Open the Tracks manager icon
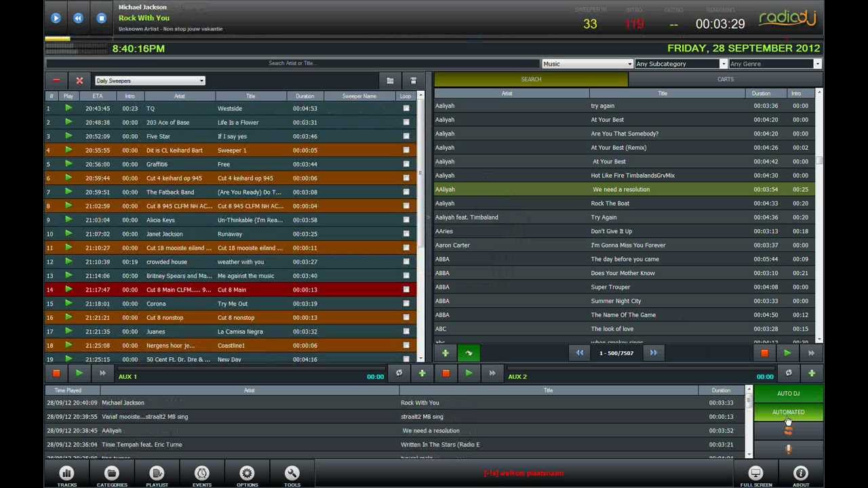Screen dimensions: 868x488 (66, 476)
